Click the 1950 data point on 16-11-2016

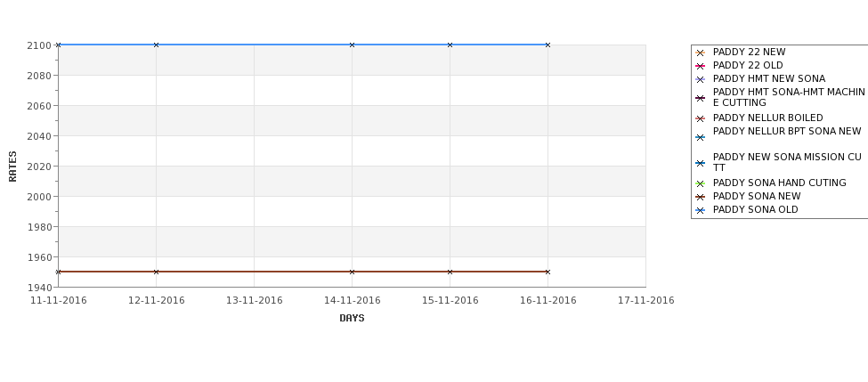click(548, 272)
